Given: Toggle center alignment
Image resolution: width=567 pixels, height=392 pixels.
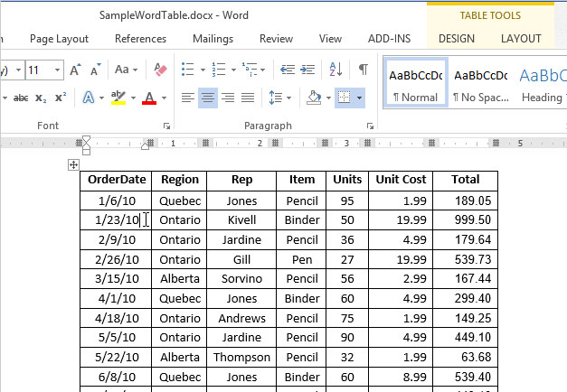Looking at the screenshot, I should click(208, 98).
